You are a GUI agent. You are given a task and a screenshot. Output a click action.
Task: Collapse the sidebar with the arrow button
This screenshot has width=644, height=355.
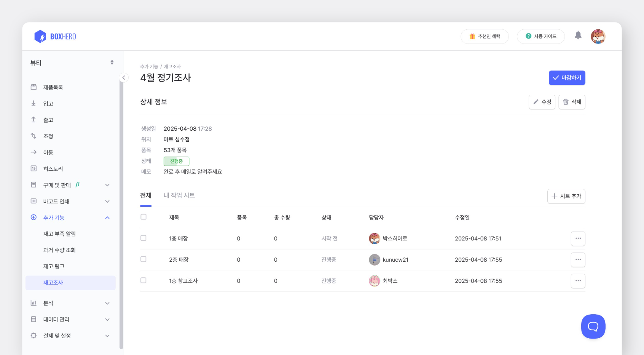click(x=124, y=78)
